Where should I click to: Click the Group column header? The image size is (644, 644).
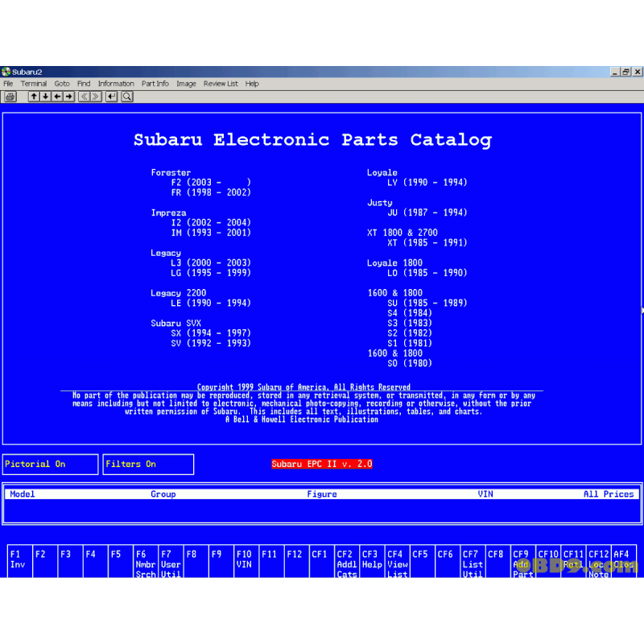163,494
